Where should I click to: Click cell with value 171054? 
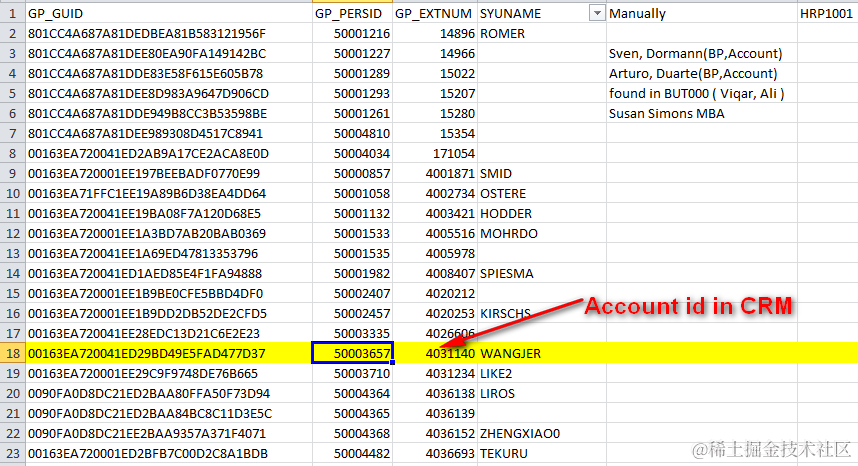(x=435, y=153)
